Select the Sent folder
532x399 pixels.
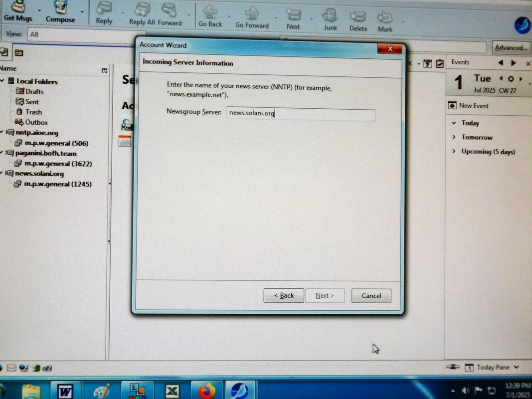(x=32, y=102)
